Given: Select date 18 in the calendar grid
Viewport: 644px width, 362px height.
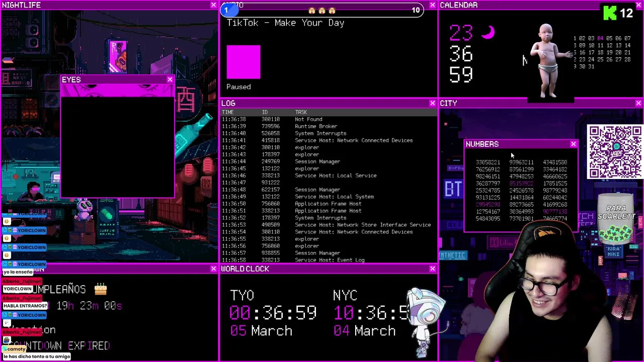Looking at the screenshot, I should 600,52.
